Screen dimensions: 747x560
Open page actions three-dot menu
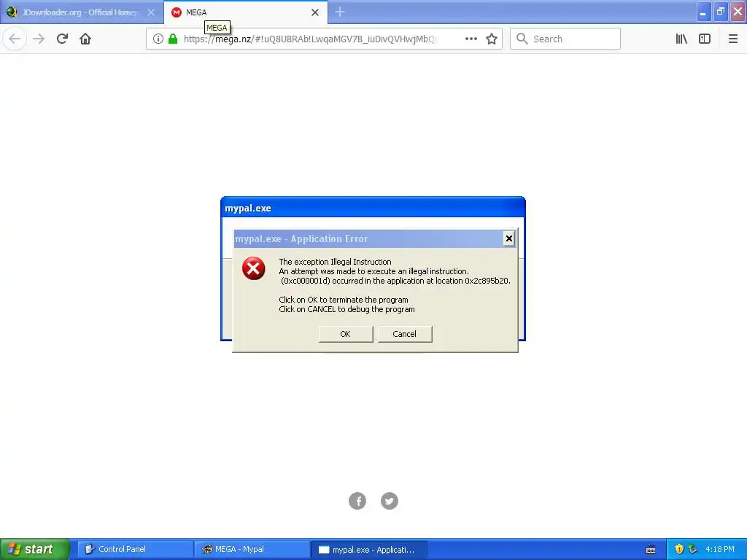(471, 39)
